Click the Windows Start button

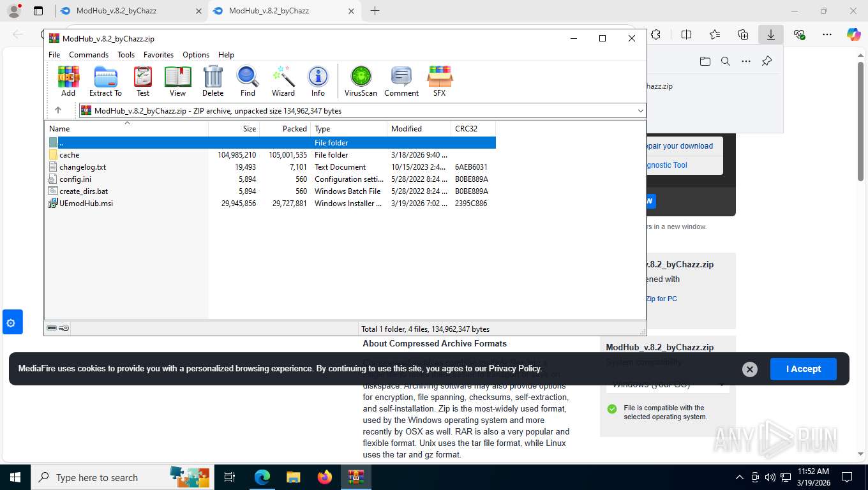pyautogui.click(x=15, y=477)
